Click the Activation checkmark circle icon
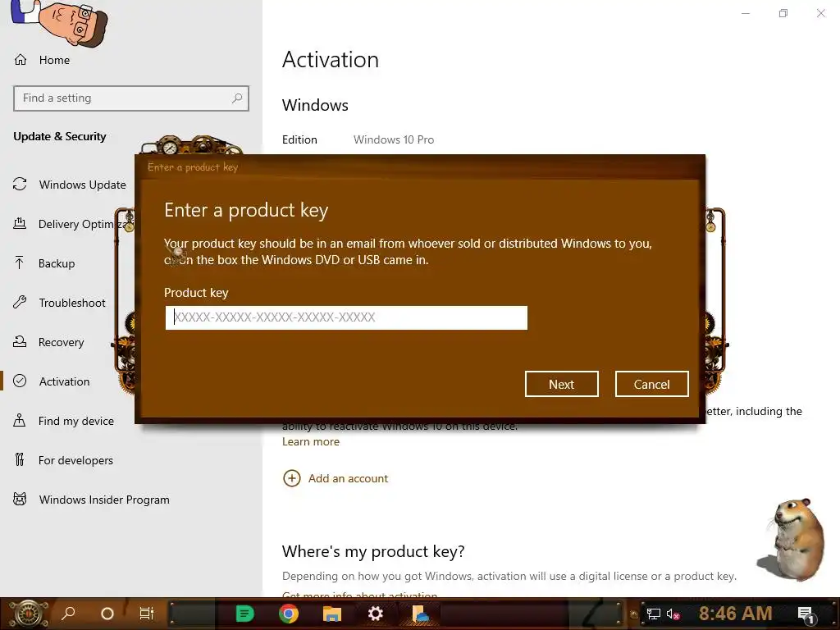This screenshot has height=630, width=840. 20,381
